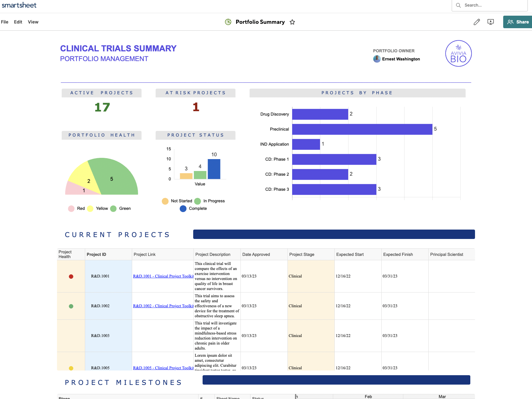Image resolution: width=532 pixels, height=399 pixels.
Task: Click the CD: Phase 2 bar
Action: click(x=320, y=174)
